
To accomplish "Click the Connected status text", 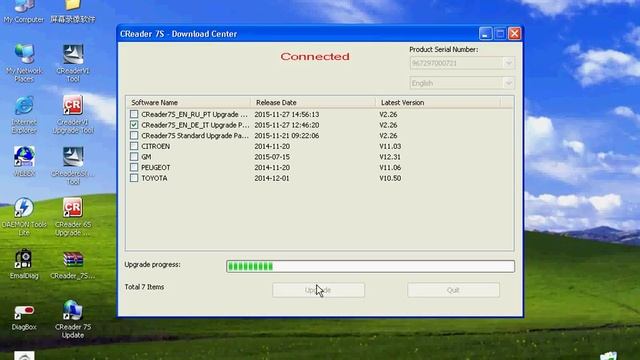I will point(315,56).
